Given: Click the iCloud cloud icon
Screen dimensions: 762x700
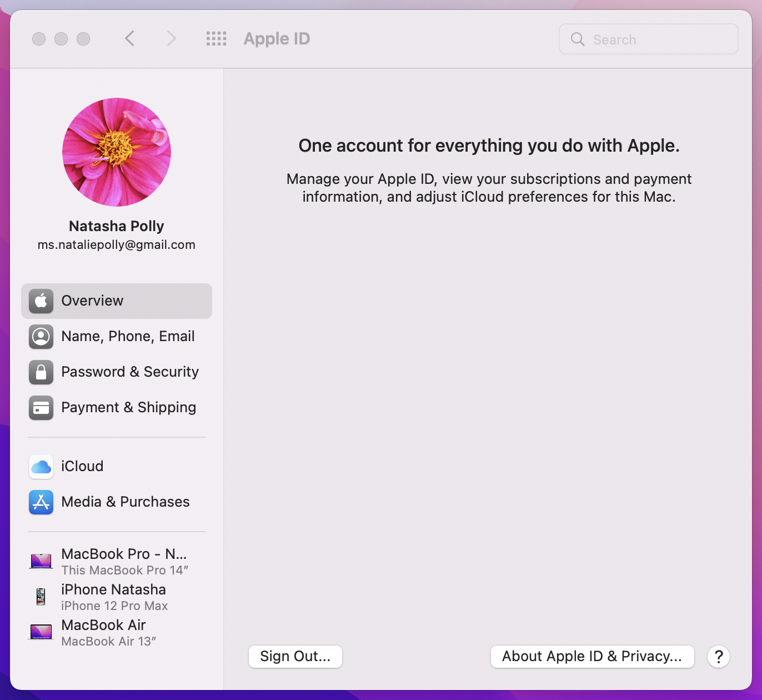Looking at the screenshot, I should coord(41,467).
